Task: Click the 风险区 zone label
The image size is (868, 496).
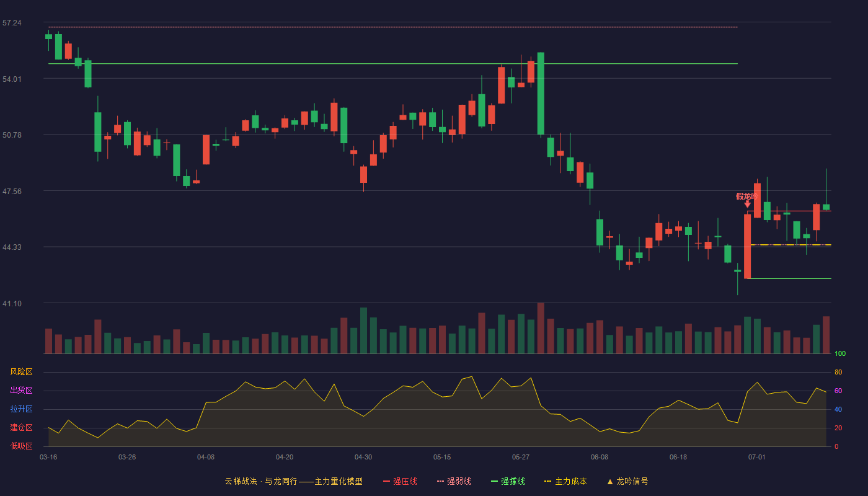Action: pos(21,372)
